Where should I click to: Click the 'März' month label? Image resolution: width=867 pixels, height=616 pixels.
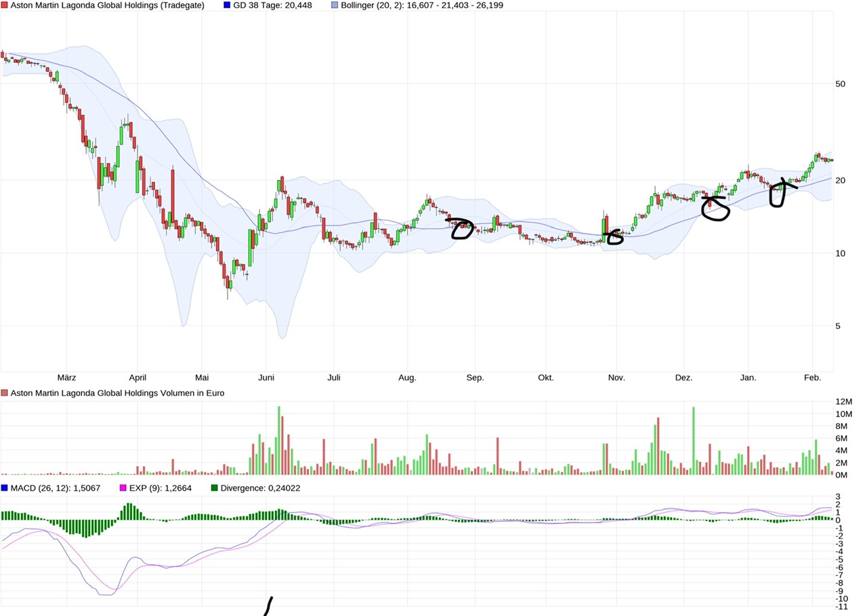pos(67,378)
